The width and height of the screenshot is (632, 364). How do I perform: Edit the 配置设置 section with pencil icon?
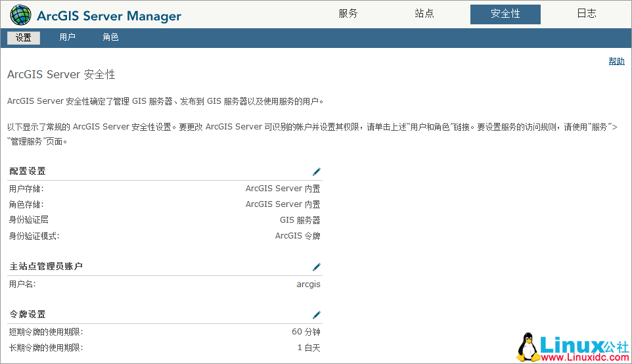[317, 171]
